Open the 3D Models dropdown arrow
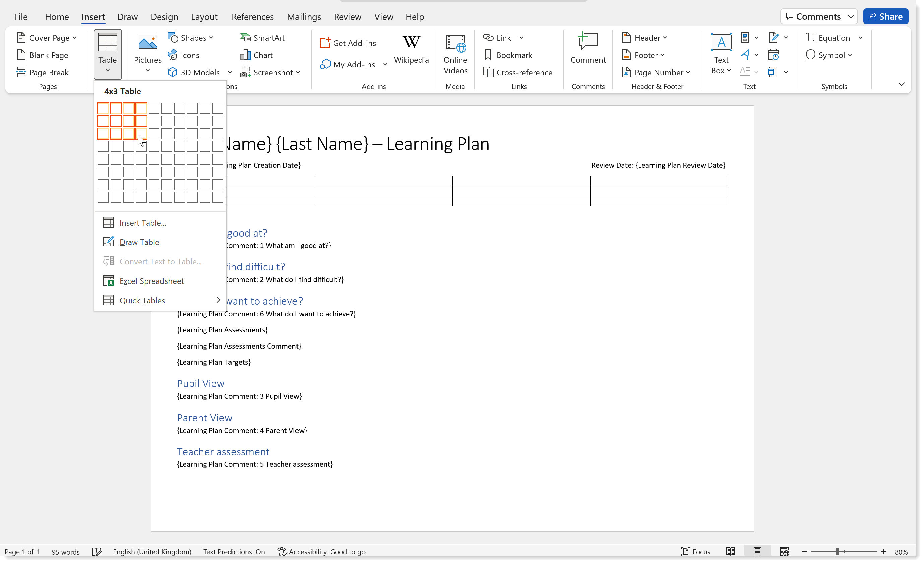Screen dimensions: 924x564 [230, 72]
